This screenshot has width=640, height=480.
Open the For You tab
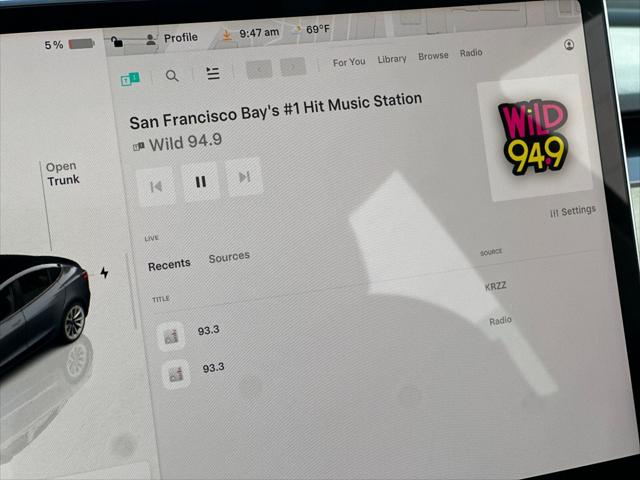(x=349, y=62)
